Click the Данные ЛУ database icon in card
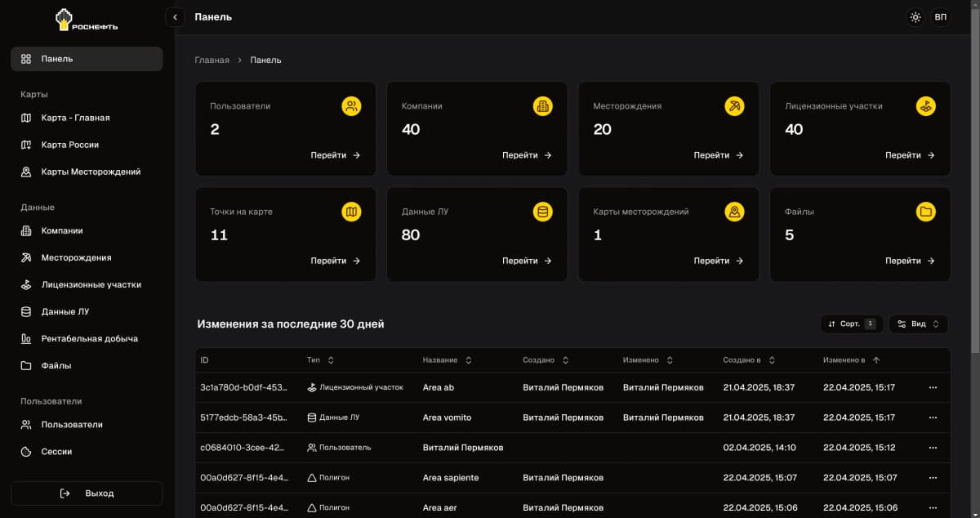 click(543, 212)
